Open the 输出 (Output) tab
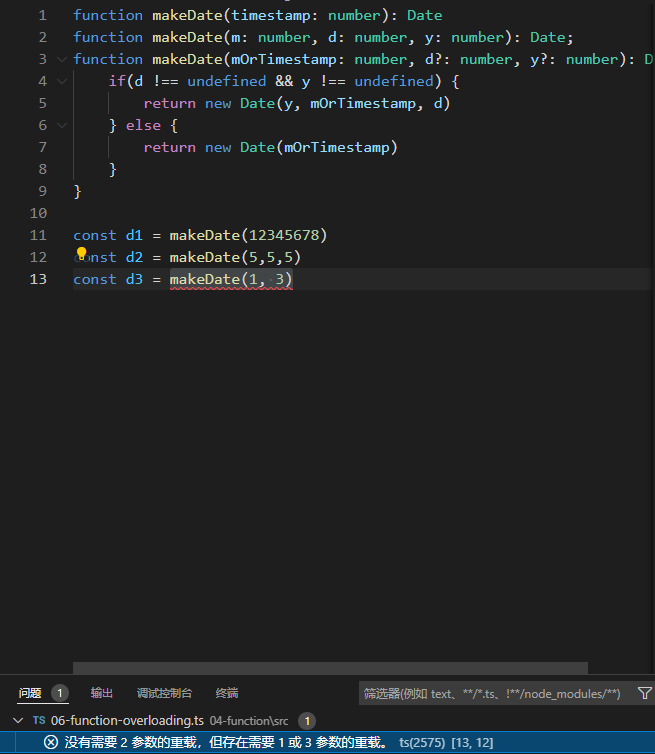This screenshot has height=754, width=655. click(102, 693)
